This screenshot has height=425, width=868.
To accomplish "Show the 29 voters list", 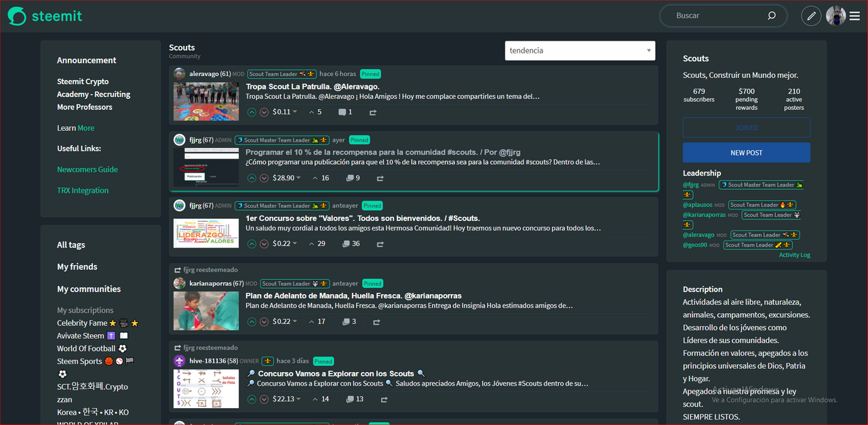I will (317, 243).
